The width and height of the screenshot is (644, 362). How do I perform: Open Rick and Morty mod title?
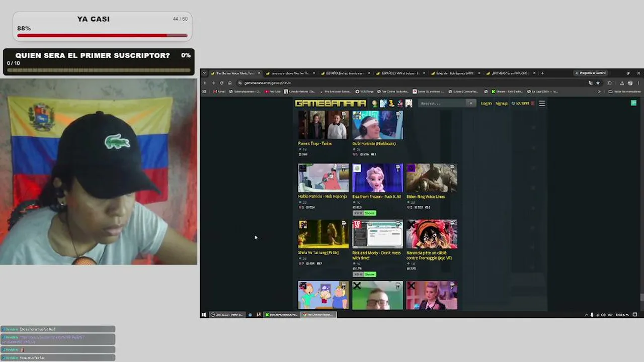coord(376,255)
